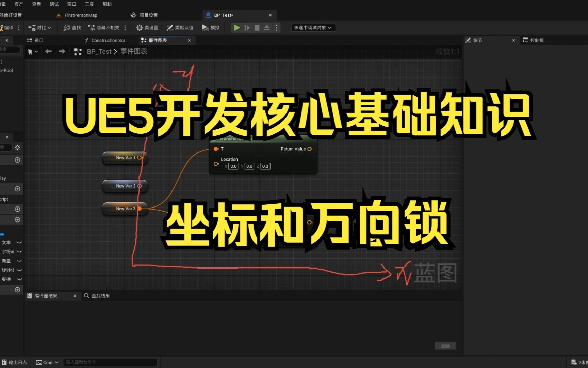Open the Construction Script tab

(107, 40)
